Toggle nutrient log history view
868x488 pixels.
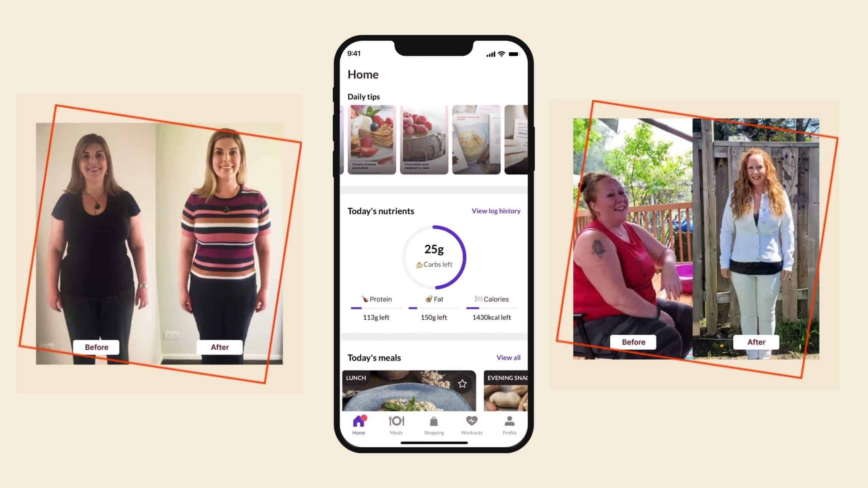tap(495, 211)
